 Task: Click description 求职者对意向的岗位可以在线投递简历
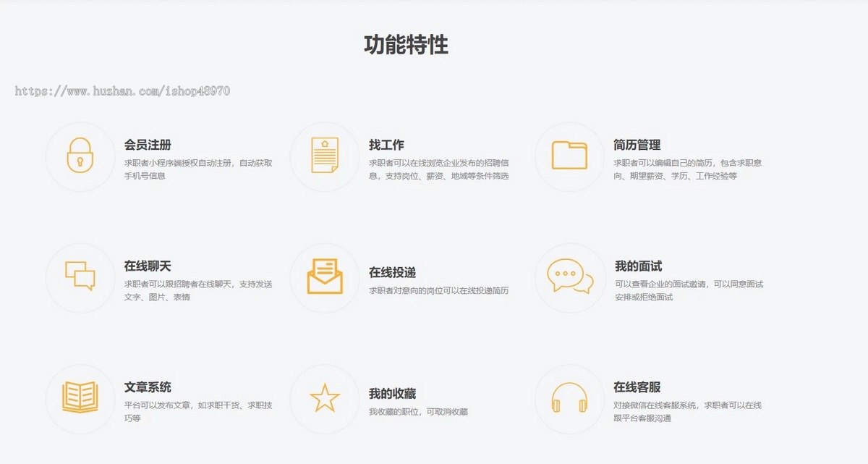pos(439,290)
